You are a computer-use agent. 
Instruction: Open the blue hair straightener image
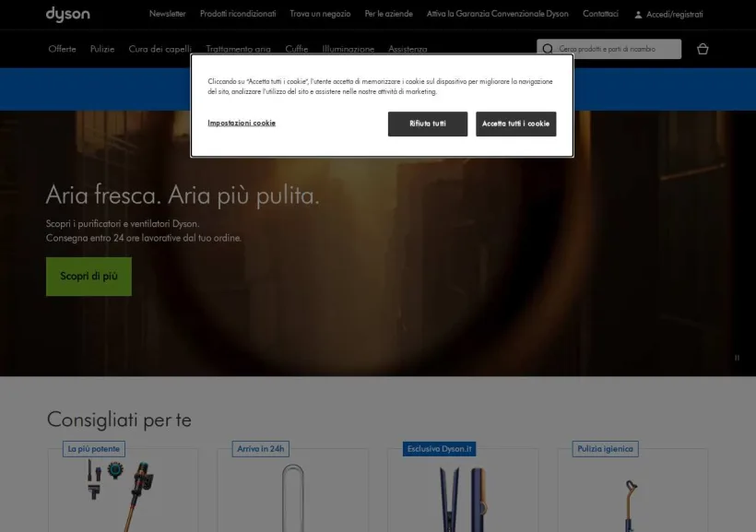[463, 499]
